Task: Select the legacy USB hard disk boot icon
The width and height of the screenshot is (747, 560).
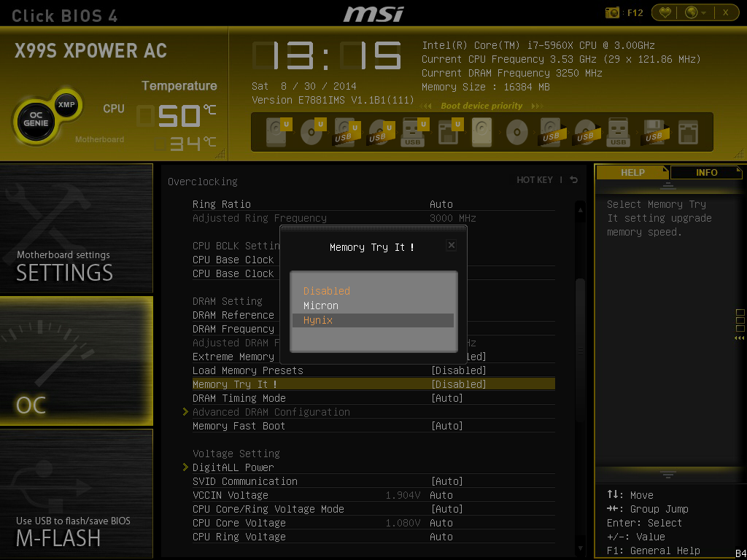Action: click(551, 132)
